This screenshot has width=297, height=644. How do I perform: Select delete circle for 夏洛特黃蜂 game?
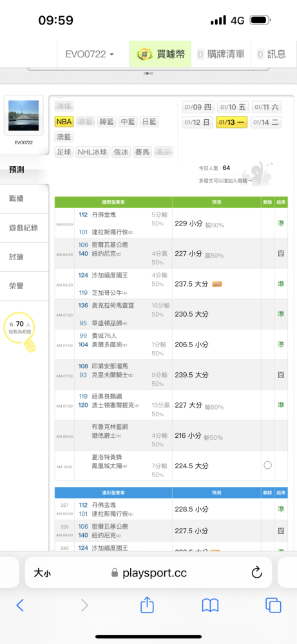click(268, 466)
